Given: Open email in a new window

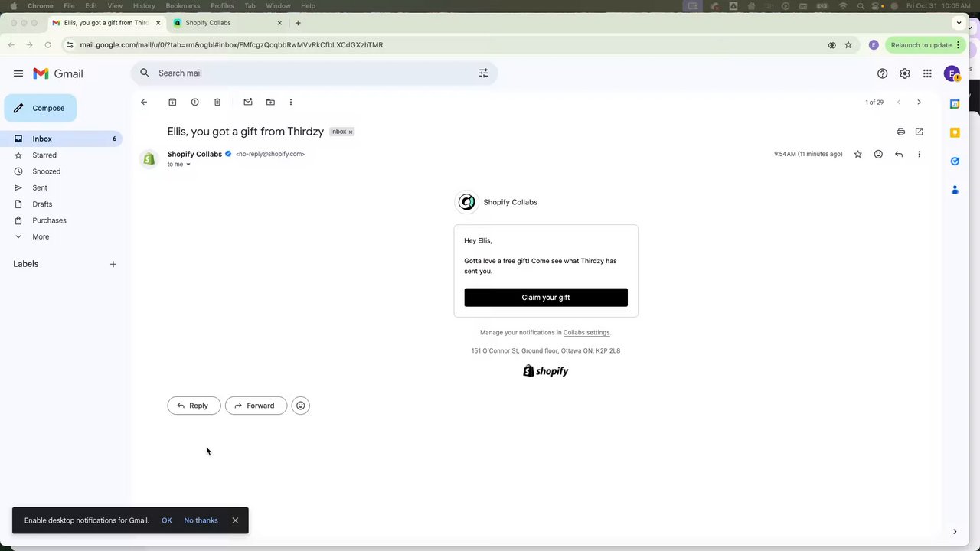Looking at the screenshot, I should pyautogui.click(x=920, y=132).
